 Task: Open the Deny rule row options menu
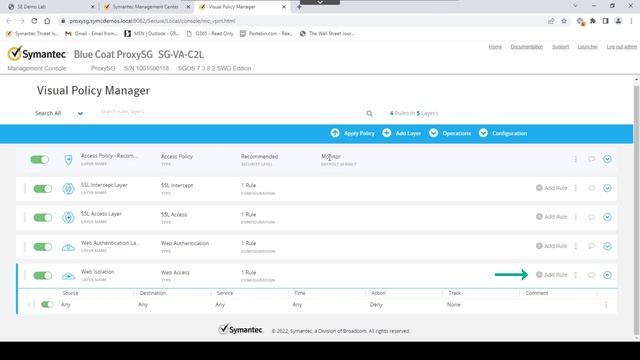coord(606,304)
